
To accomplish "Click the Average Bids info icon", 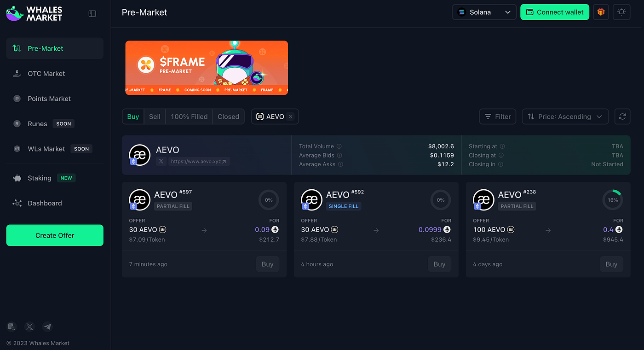I will [x=339, y=155].
